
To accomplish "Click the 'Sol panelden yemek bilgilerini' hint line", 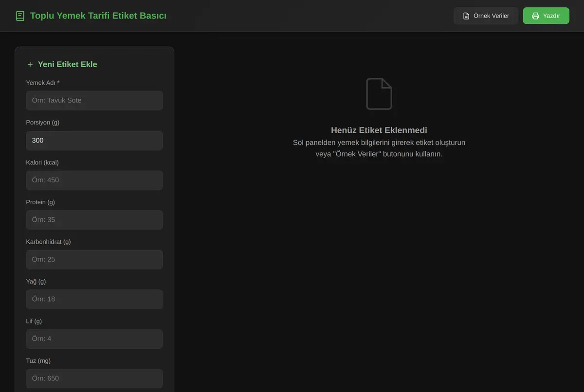I will point(379,143).
